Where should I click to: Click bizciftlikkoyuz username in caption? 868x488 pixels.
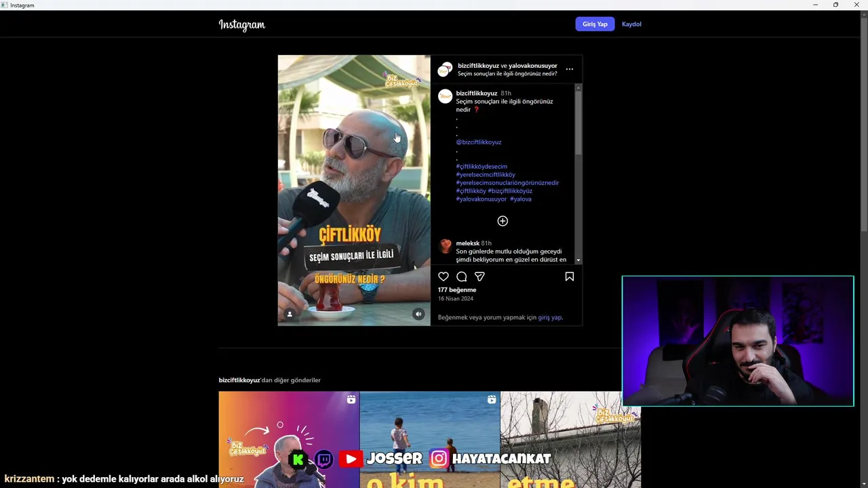point(477,93)
